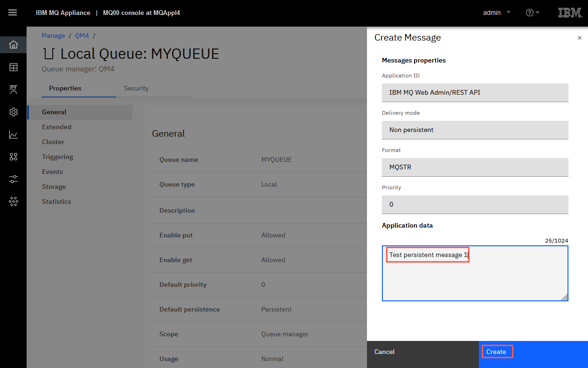Click the Default persistence value Persistent
This screenshot has height=368, width=588.
(x=277, y=309)
